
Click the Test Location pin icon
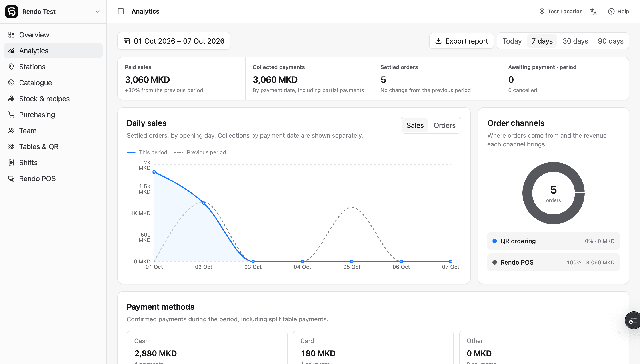point(542,12)
